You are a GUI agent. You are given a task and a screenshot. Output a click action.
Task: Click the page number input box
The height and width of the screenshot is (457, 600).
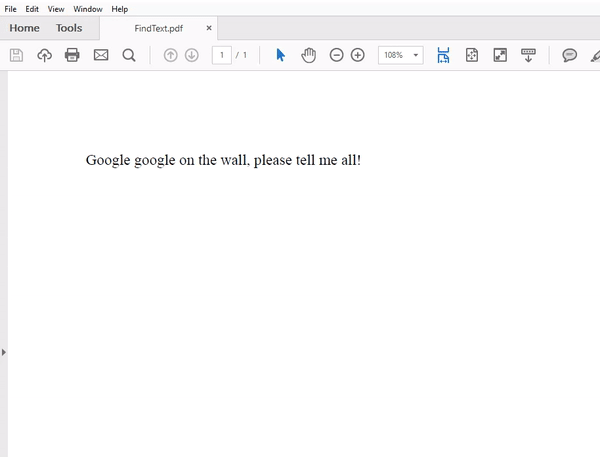click(x=222, y=55)
